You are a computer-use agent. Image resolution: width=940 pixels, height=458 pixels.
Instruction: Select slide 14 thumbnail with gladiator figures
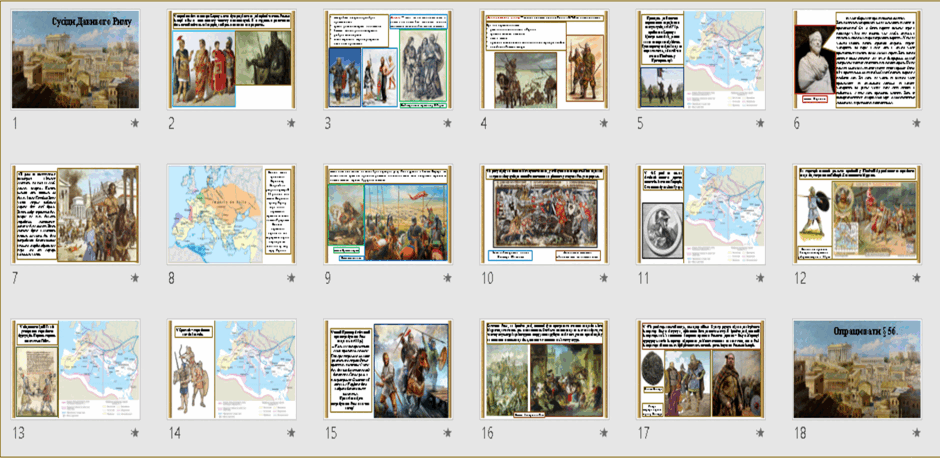pos(232,369)
